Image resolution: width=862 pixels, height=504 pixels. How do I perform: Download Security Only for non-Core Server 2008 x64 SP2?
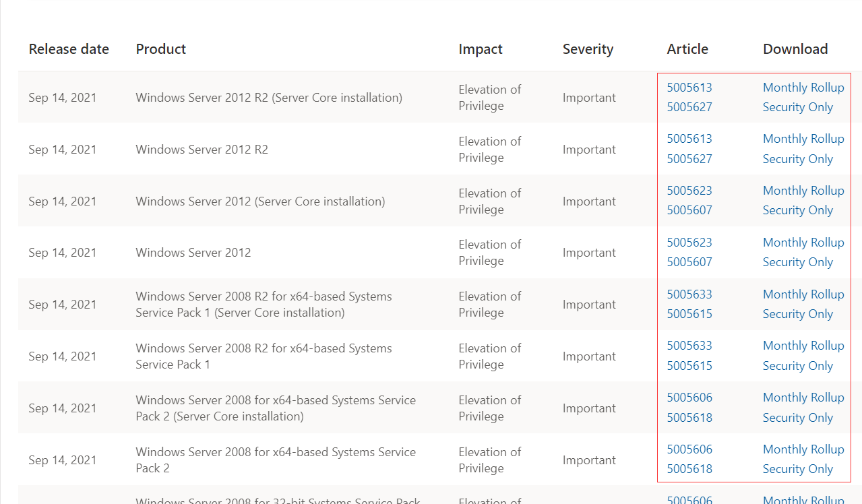point(798,469)
